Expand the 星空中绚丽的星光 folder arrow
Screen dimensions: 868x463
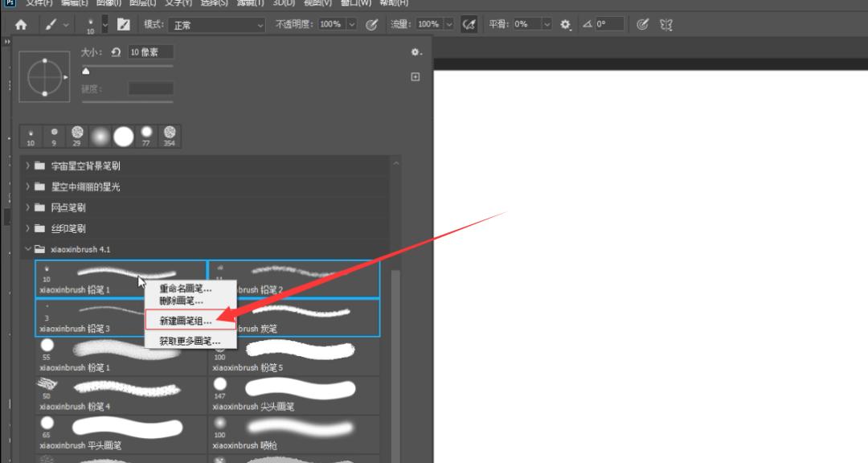click(27, 186)
